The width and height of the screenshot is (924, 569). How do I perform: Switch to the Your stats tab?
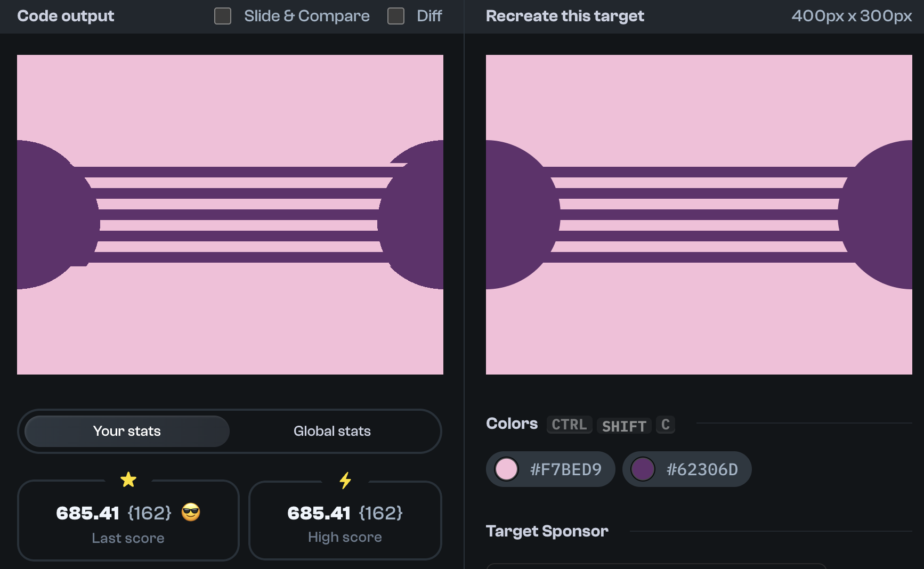point(127,431)
